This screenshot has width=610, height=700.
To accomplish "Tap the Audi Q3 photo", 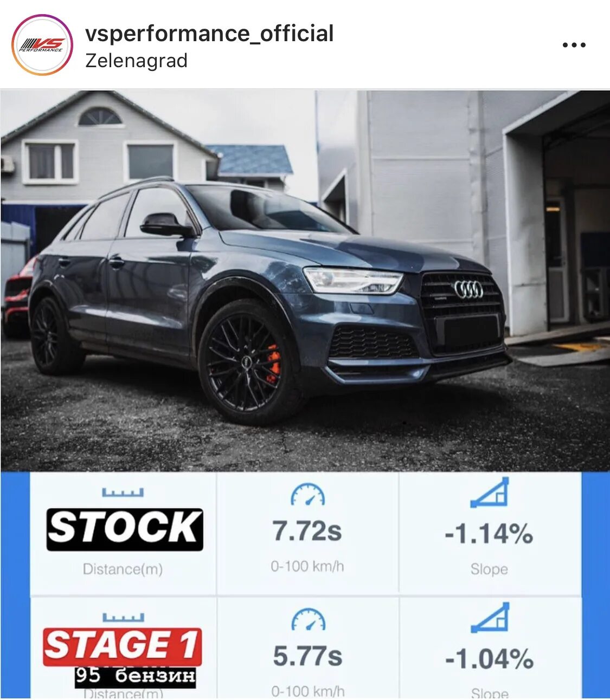I will (x=305, y=281).
